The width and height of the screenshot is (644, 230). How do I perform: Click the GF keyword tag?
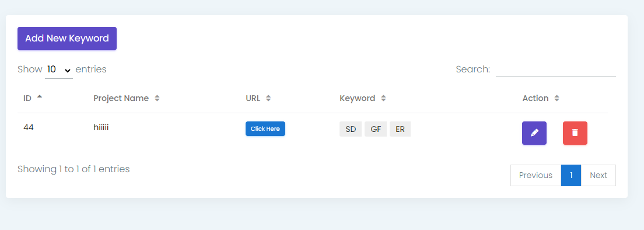(376, 129)
